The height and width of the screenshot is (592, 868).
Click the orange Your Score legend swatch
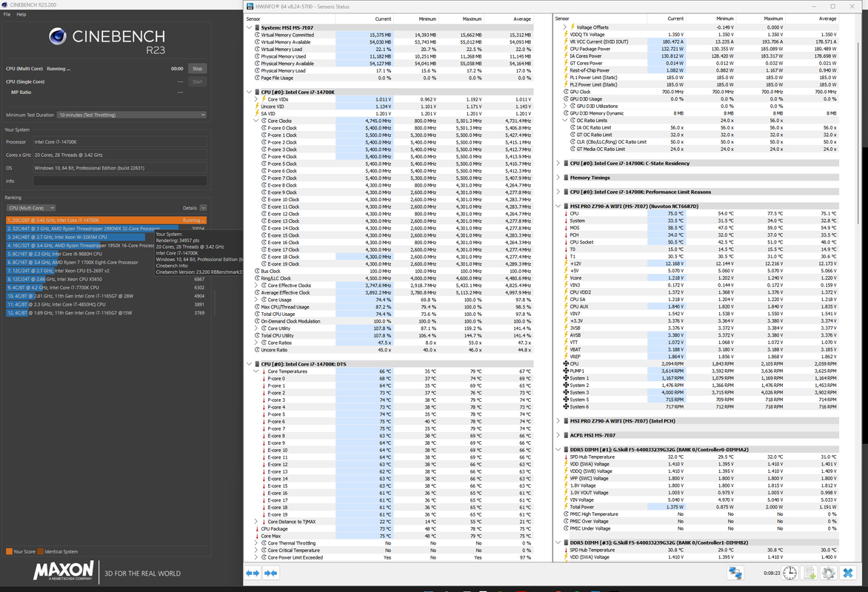[x=9, y=551]
